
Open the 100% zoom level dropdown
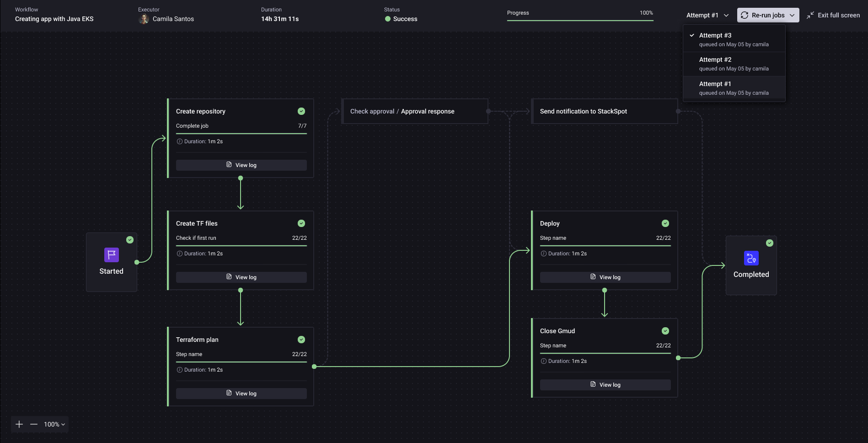coord(54,424)
